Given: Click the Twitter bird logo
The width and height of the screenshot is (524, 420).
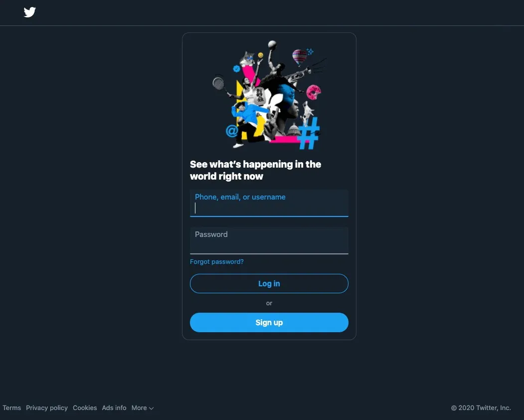Looking at the screenshot, I should [x=29, y=12].
